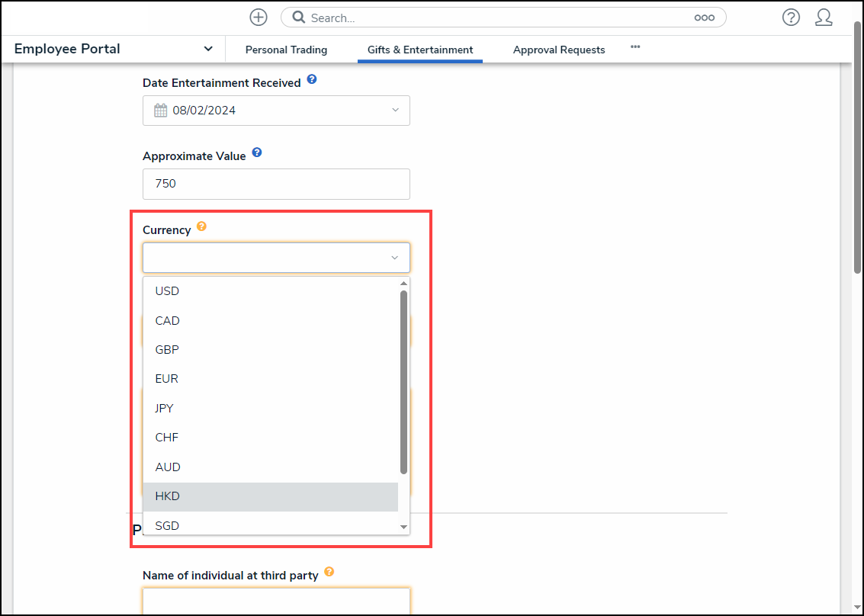Show more tabs via ellipsis
This screenshot has height=616, width=864.
tap(635, 47)
